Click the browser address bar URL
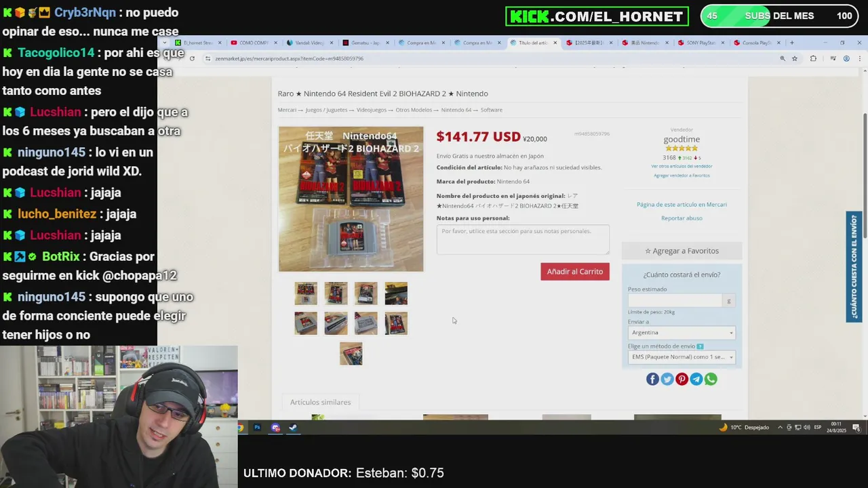This screenshot has width=868, height=488. point(289,59)
